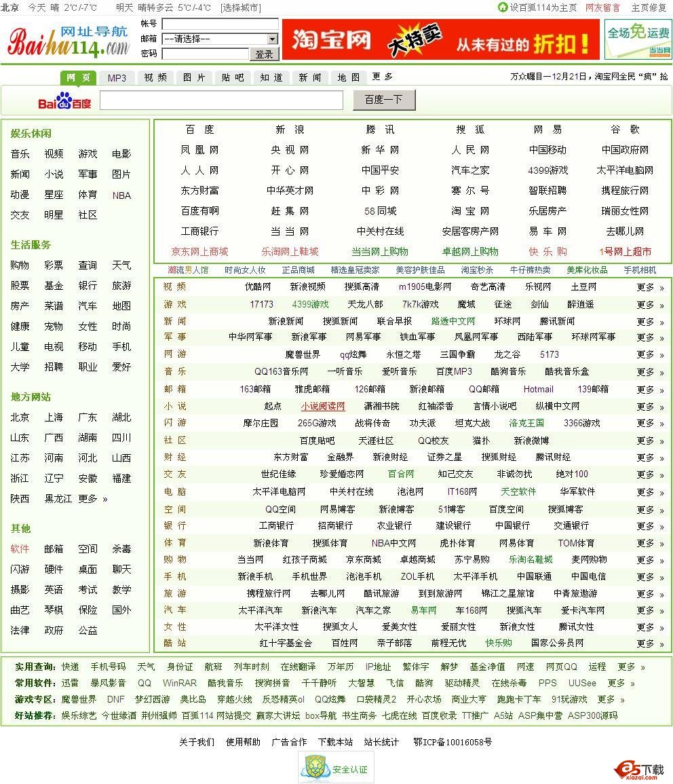
Task: Switch to the 知道 search tab
Action: point(271,78)
